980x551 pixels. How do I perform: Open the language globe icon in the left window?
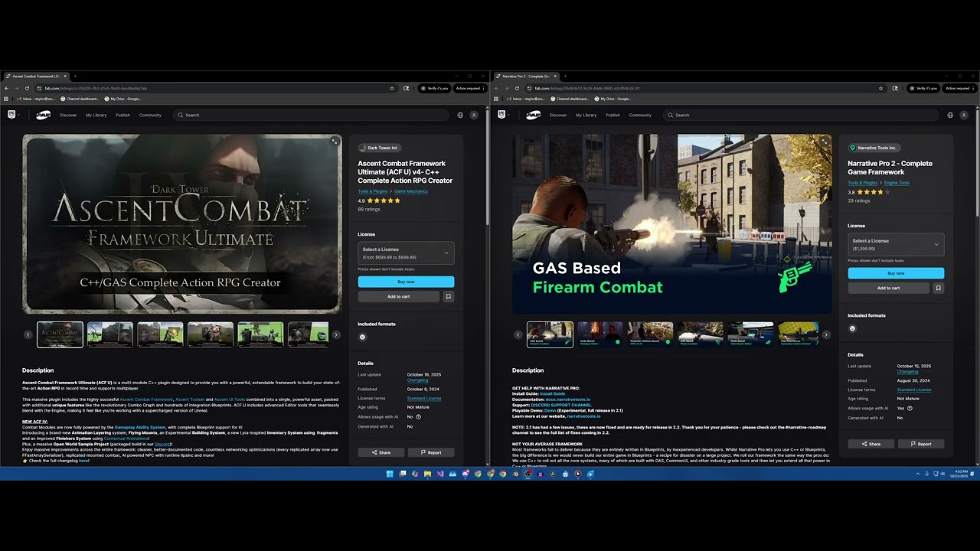coord(460,115)
